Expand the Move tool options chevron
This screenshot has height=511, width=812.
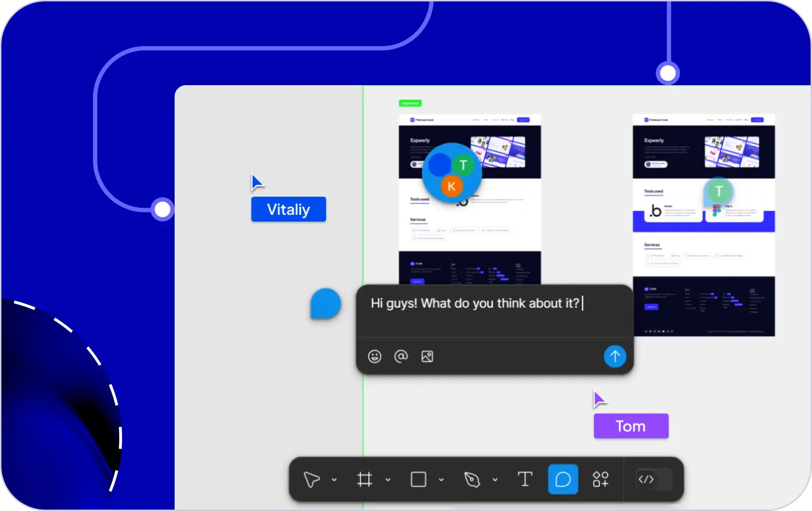pos(334,480)
